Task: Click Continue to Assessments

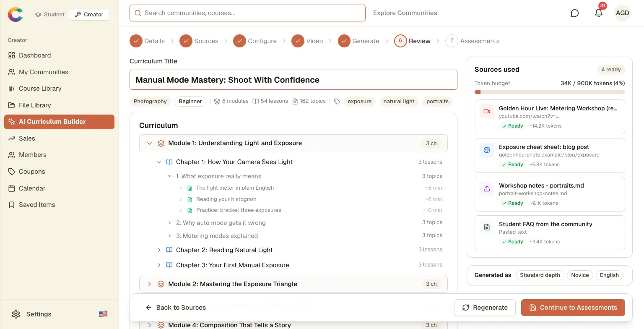Action: pyautogui.click(x=573, y=308)
